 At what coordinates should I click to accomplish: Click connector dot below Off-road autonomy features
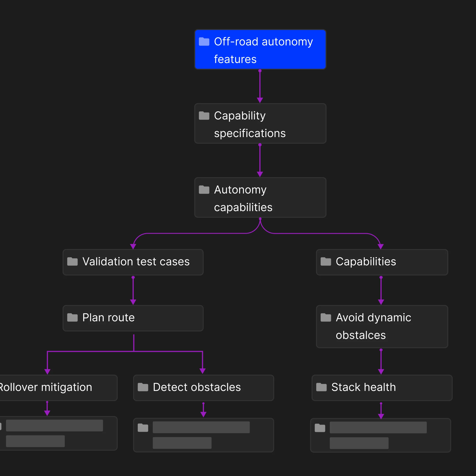click(260, 71)
